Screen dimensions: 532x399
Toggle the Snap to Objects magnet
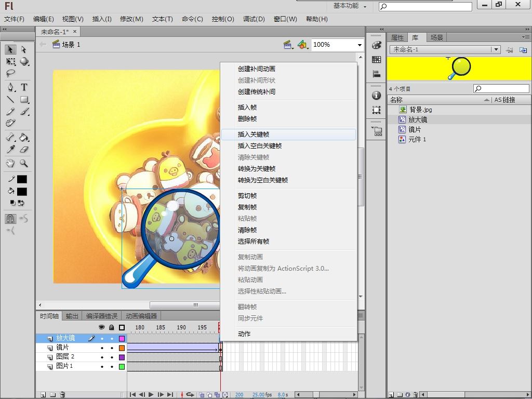(x=10, y=219)
